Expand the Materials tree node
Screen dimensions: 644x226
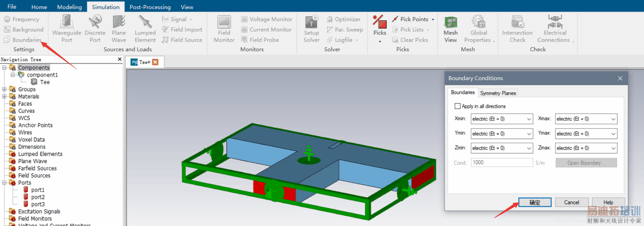4,96
